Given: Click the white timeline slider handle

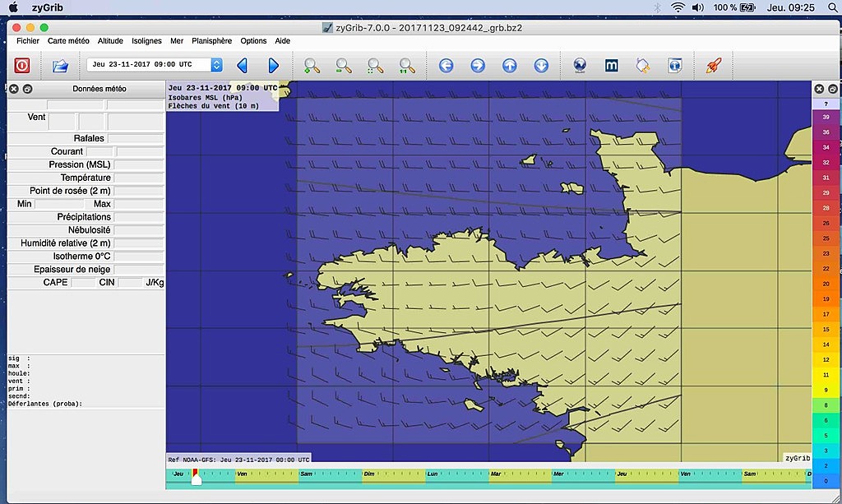Looking at the screenshot, I should coord(196,480).
